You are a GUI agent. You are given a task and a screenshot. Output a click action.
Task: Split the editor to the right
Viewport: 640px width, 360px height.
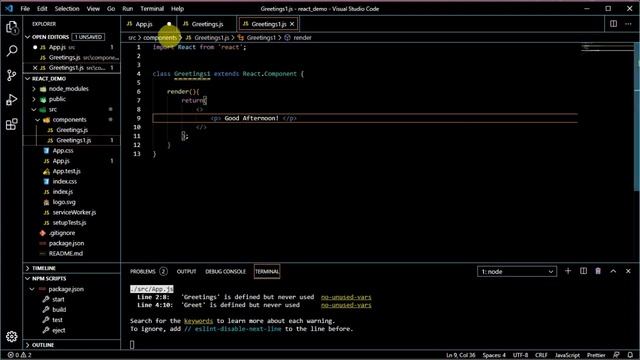[x=613, y=24]
